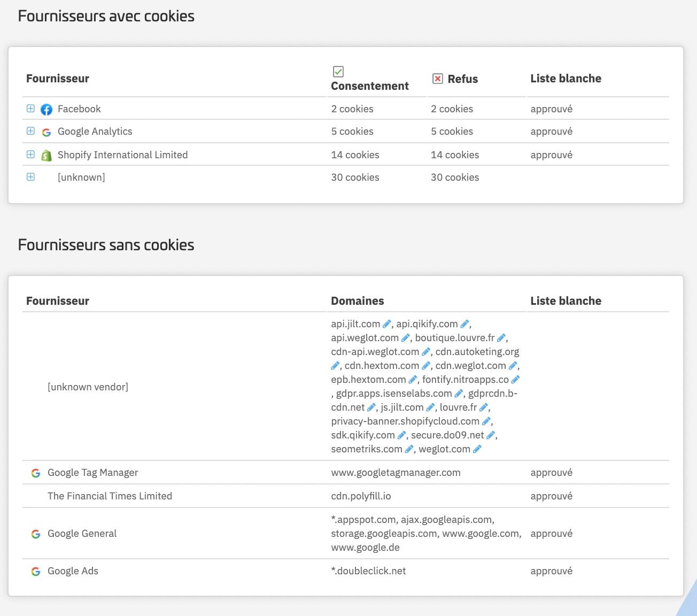Click Fournisseurs sans cookies heading
697x616 pixels.
pyautogui.click(x=106, y=245)
